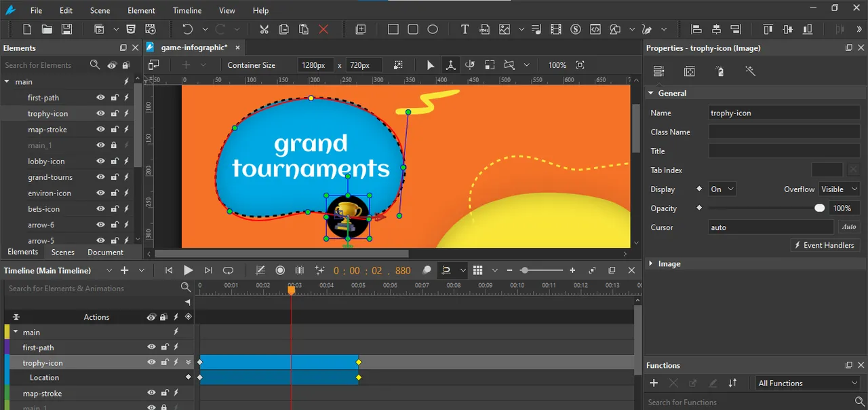
Task: Click the Open project folder icon
Action: (x=47, y=29)
